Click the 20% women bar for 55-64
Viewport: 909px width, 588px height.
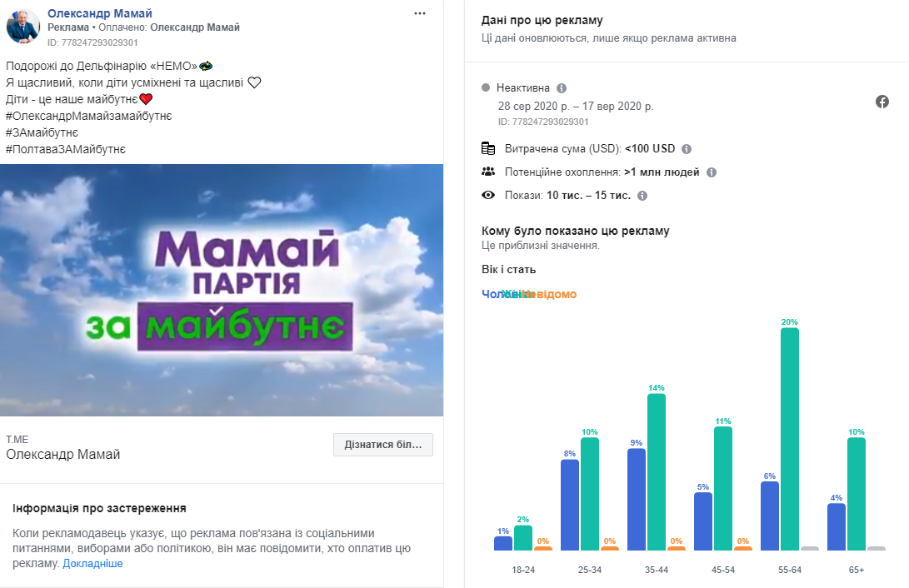(x=790, y=439)
